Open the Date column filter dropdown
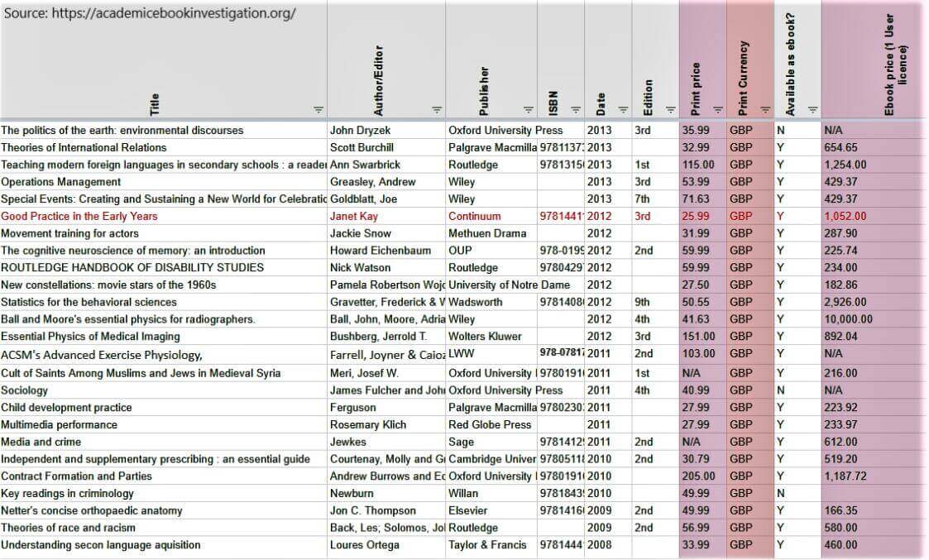The height and width of the screenshot is (560, 929). [x=623, y=110]
